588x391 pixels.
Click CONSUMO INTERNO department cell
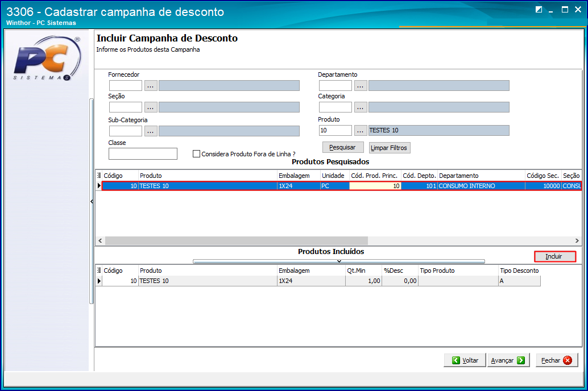481,186
